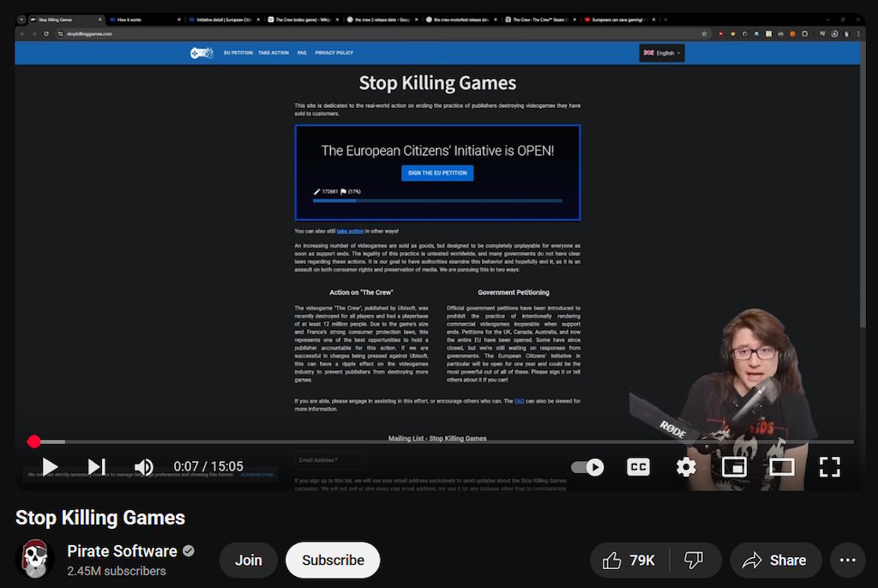Open the English language dropdown in the video
Image resolution: width=878 pixels, height=588 pixels.
[662, 53]
